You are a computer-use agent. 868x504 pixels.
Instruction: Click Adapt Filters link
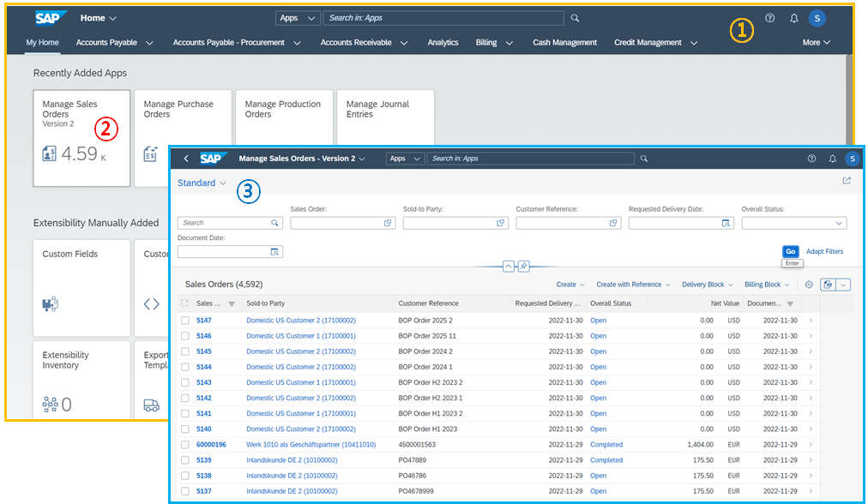tap(824, 252)
